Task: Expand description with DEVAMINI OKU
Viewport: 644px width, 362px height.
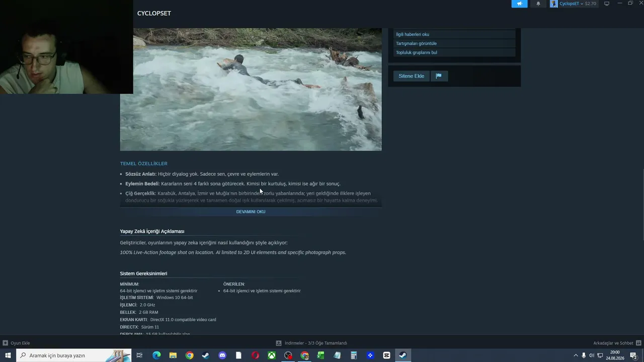Action: [251, 212]
